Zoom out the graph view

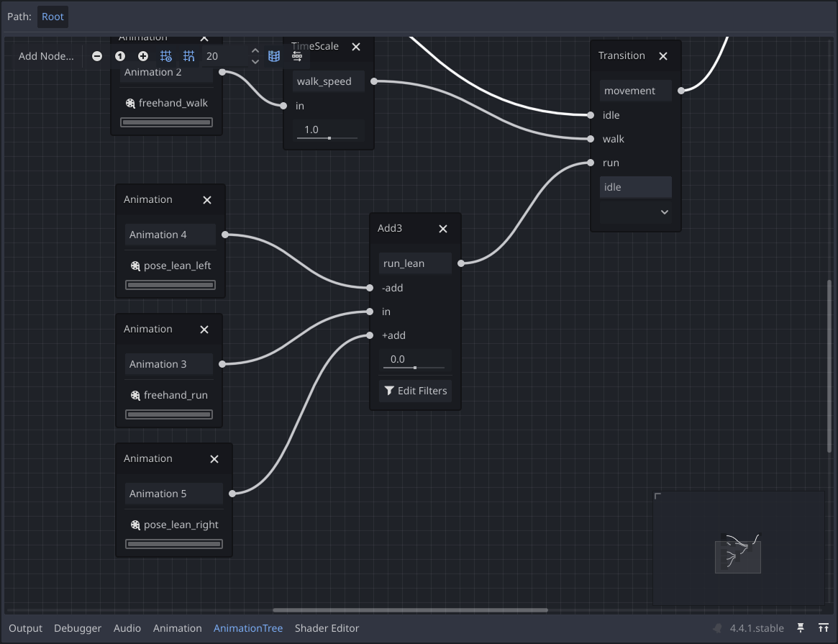(x=96, y=56)
